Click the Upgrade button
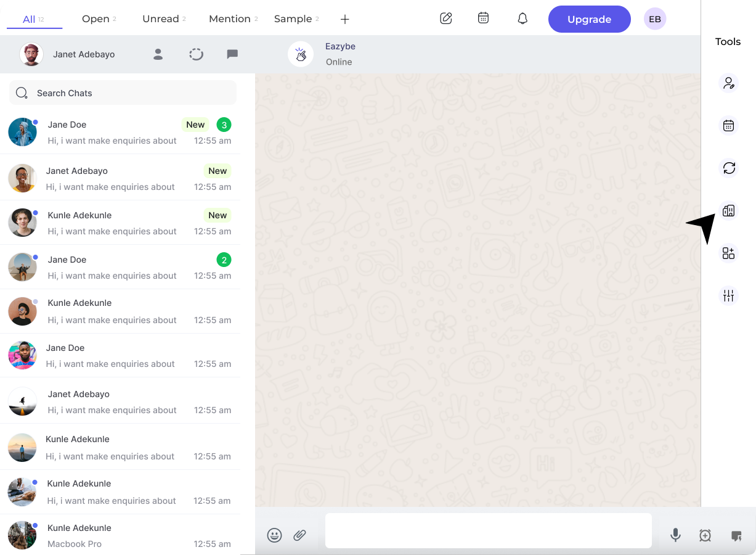This screenshot has width=756, height=555. tap(589, 19)
